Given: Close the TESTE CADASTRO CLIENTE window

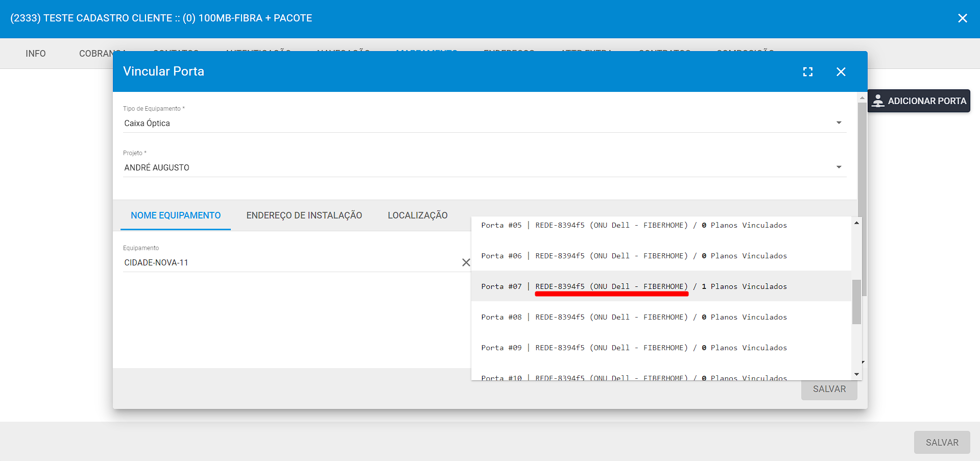Looking at the screenshot, I should pyautogui.click(x=963, y=18).
